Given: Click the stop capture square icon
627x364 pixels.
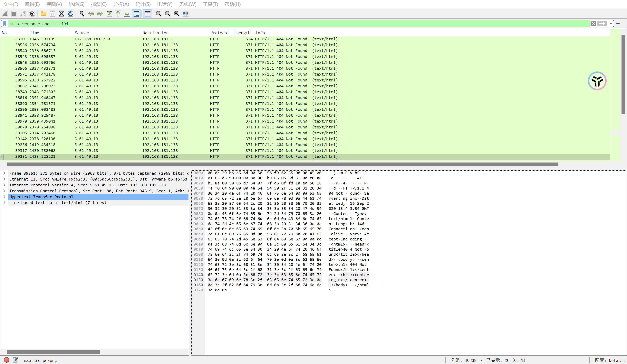Looking at the screenshot, I should coord(14,14).
